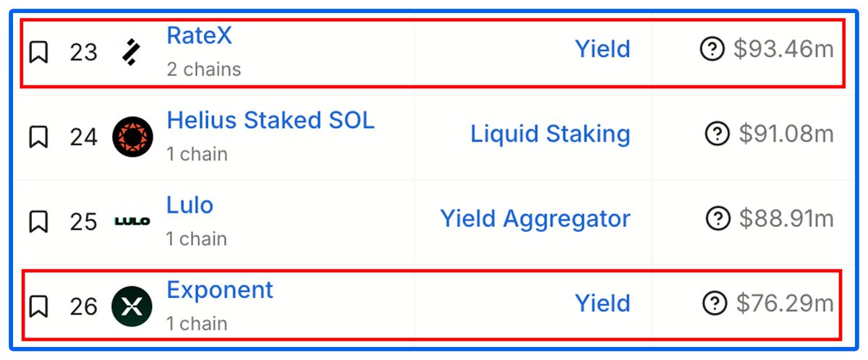Open the RateX protocol link

click(x=200, y=35)
